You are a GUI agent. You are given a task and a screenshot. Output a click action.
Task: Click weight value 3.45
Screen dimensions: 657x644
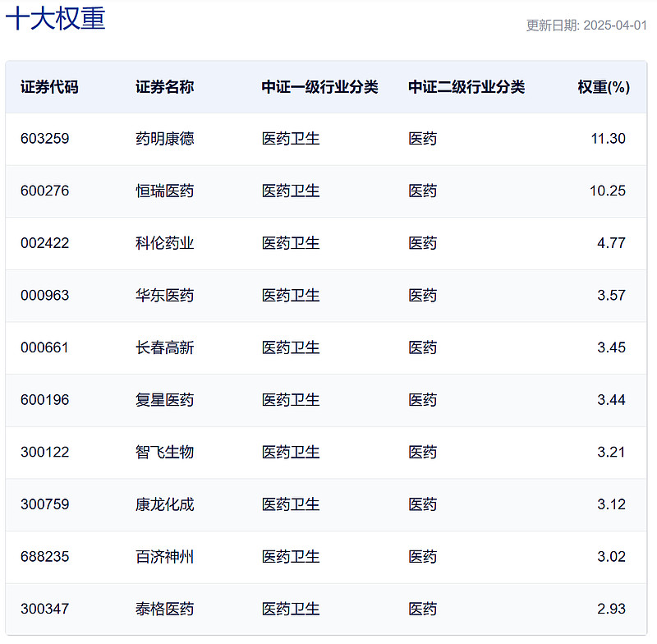click(x=611, y=347)
